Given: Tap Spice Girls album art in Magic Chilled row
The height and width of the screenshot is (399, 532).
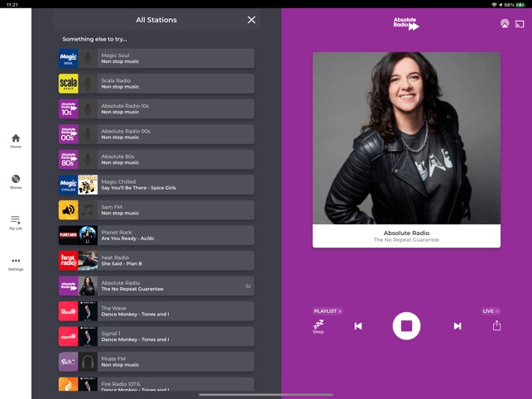Looking at the screenshot, I should 88,185.
